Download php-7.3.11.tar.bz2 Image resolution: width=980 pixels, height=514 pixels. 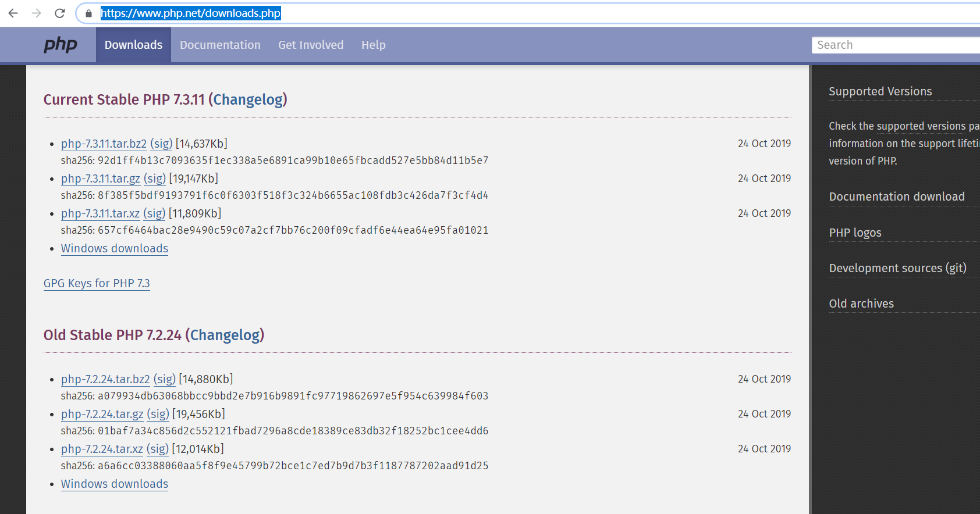(x=104, y=144)
